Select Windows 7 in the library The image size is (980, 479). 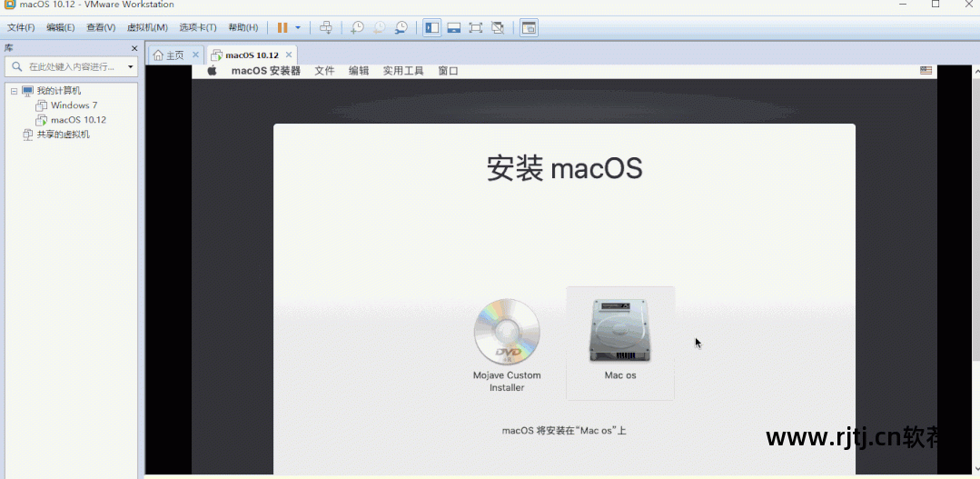coord(74,105)
